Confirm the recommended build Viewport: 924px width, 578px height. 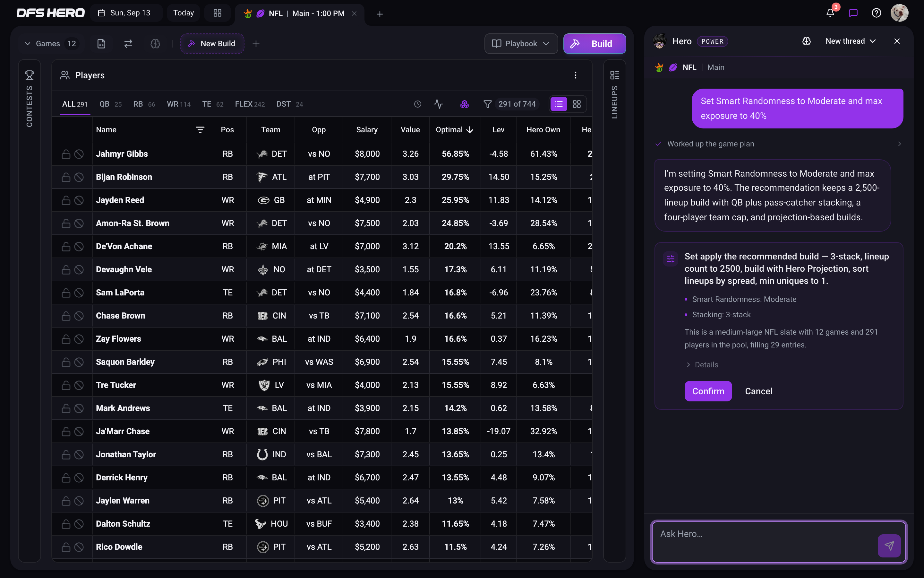[x=708, y=391]
